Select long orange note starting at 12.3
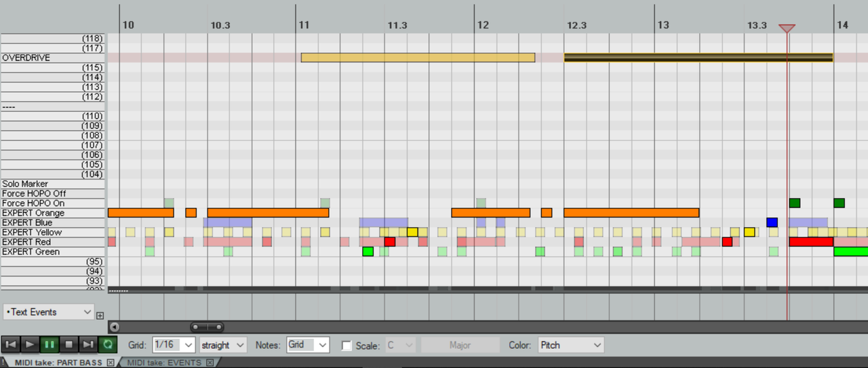 (631, 213)
